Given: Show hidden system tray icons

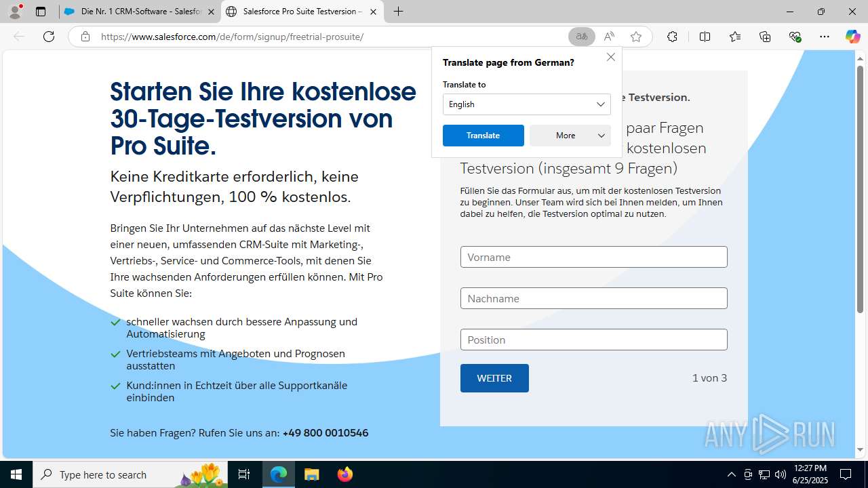Looking at the screenshot, I should click(731, 474).
